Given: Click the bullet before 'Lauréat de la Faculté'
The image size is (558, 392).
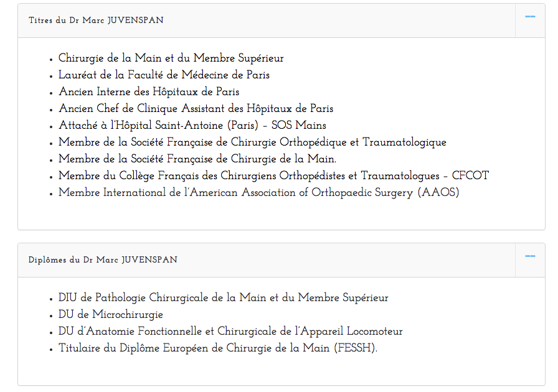Looking at the screenshot, I should [x=51, y=76].
